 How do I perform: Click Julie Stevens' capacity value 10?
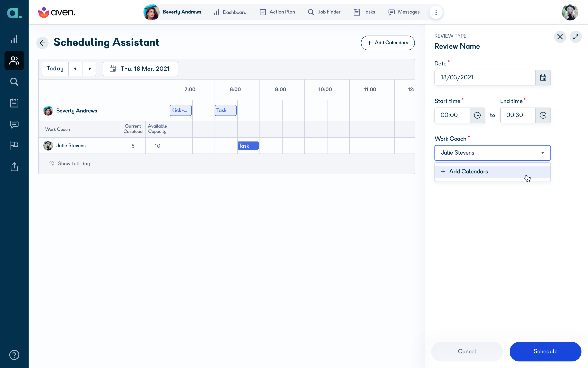[x=157, y=146]
